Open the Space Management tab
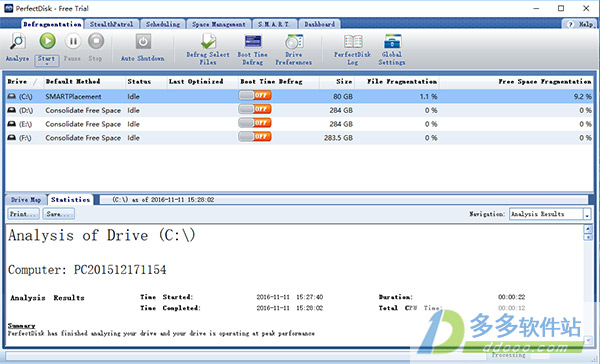This screenshot has width=600, height=364. (x=218, y=24)
